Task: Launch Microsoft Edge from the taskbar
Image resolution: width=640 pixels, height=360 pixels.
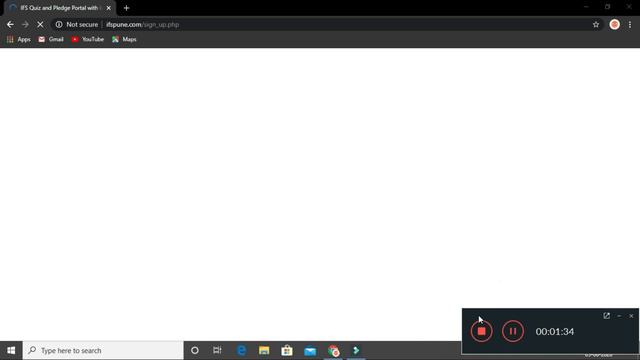Action: coord(242,350)
